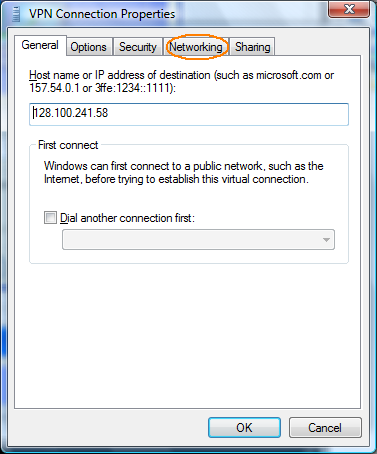Screen dimensions: 377x454
Task: Select the General tab
Action: (x=40, y=45)
